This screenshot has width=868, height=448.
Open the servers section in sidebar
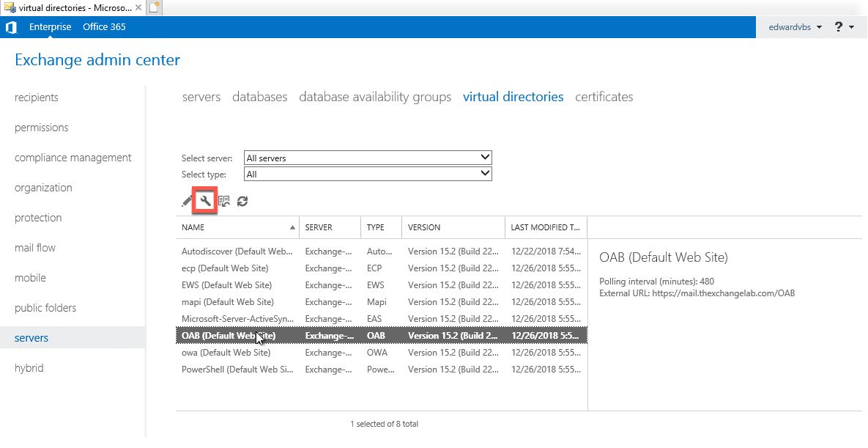[x=31, y=337]
